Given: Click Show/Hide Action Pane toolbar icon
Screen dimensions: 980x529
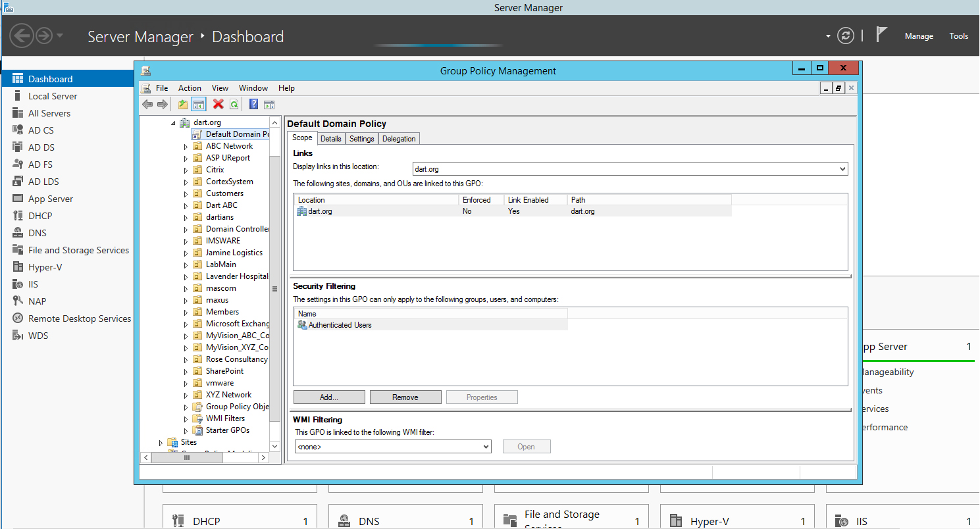Looking at the screenshot, I should [269, 104].
